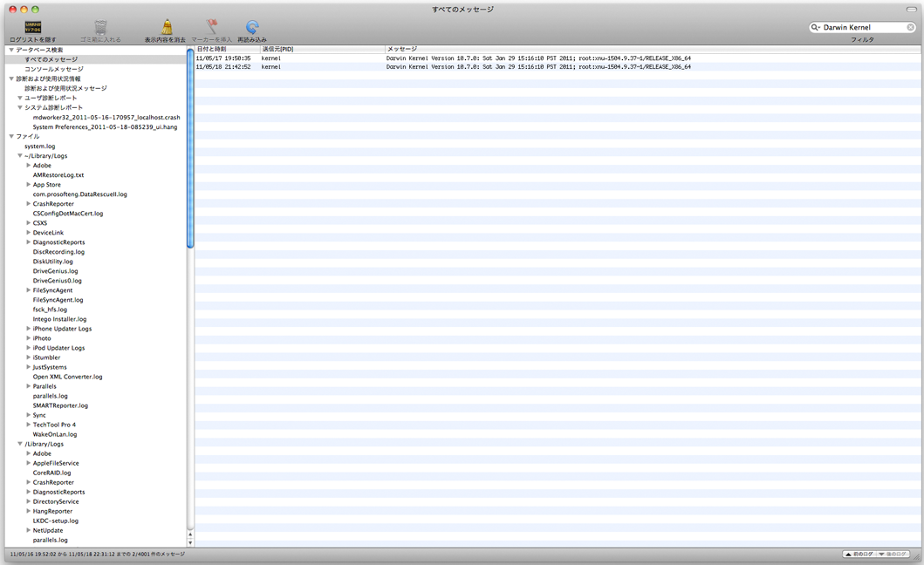Image resolution: width=924 pixels, height=565 pixels.
Task: Open the search magnifier dropdown menu
Action: click(816, 27)
